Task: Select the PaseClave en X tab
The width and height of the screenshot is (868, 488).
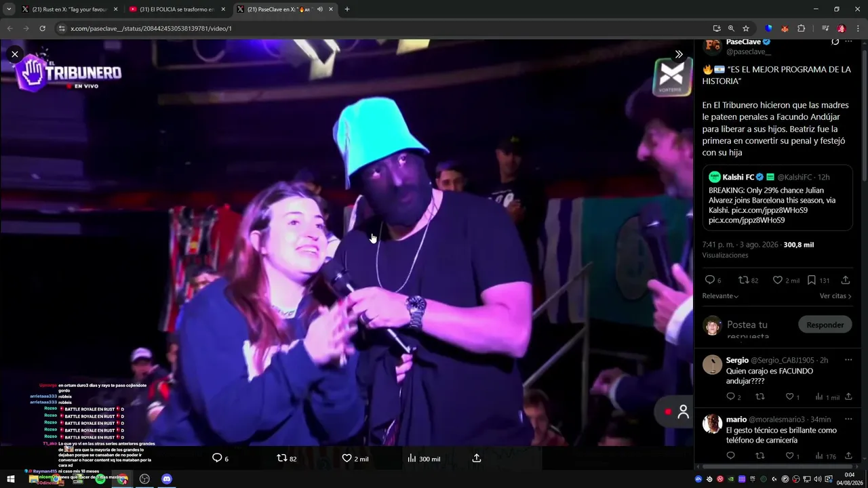Action: pos(285,9)
